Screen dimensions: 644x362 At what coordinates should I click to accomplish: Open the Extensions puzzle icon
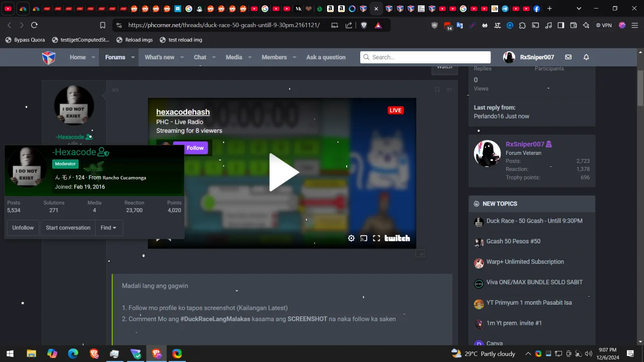522,25
